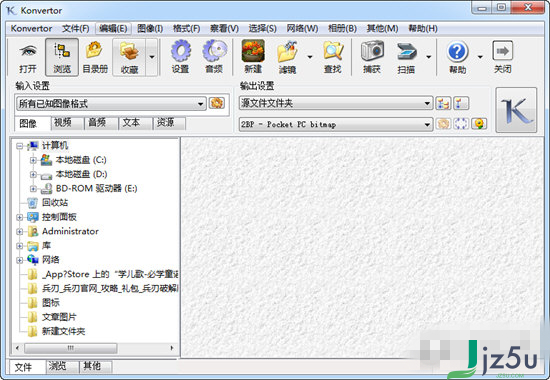Expand the Administrator tree node
This screenshot has height=380, width=550.
click(x=19, y=232)
